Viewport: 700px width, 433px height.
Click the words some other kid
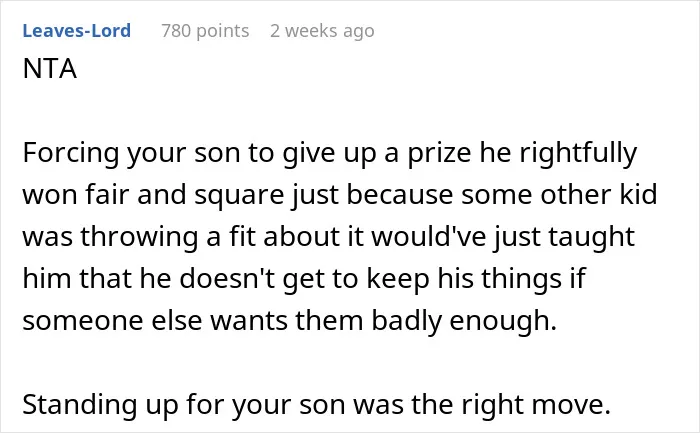pos(559,195)
